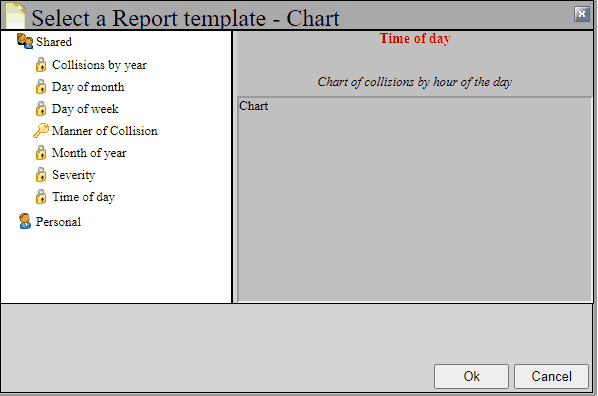
Task: Click the lock icon beside Month of year
Action: (x=41, y=153)
